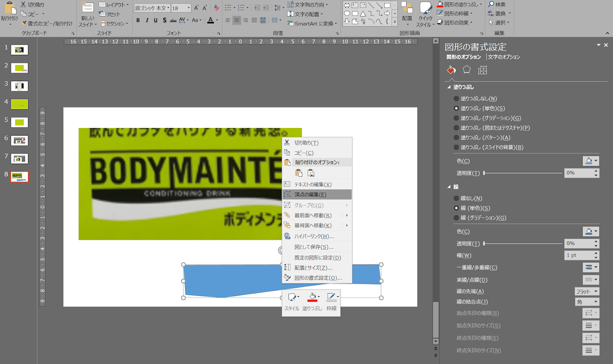This screenshot has width=613, height=364.
Task: Select 線 (単色)(S) radio option
Action: 472,208
